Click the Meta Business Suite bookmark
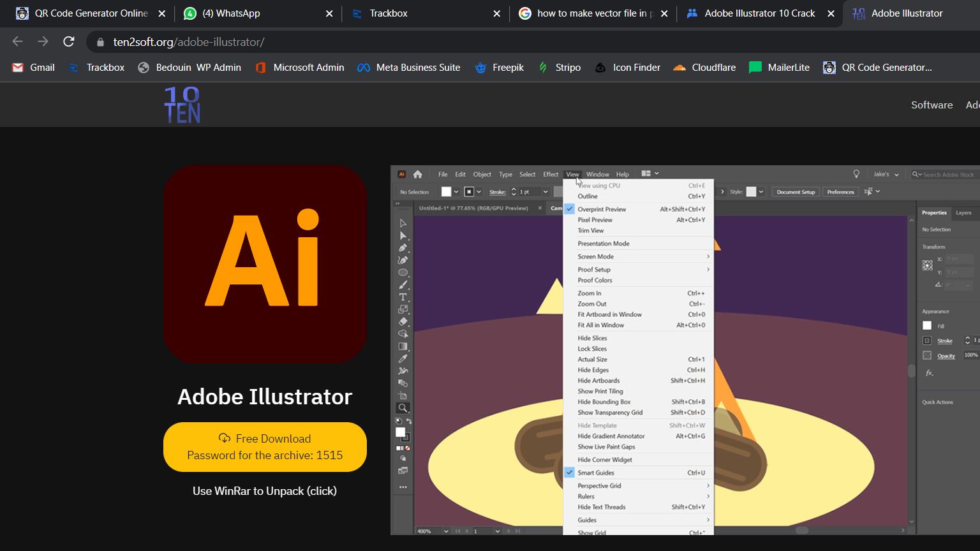 pyautogui.click(x=408, y=68)
